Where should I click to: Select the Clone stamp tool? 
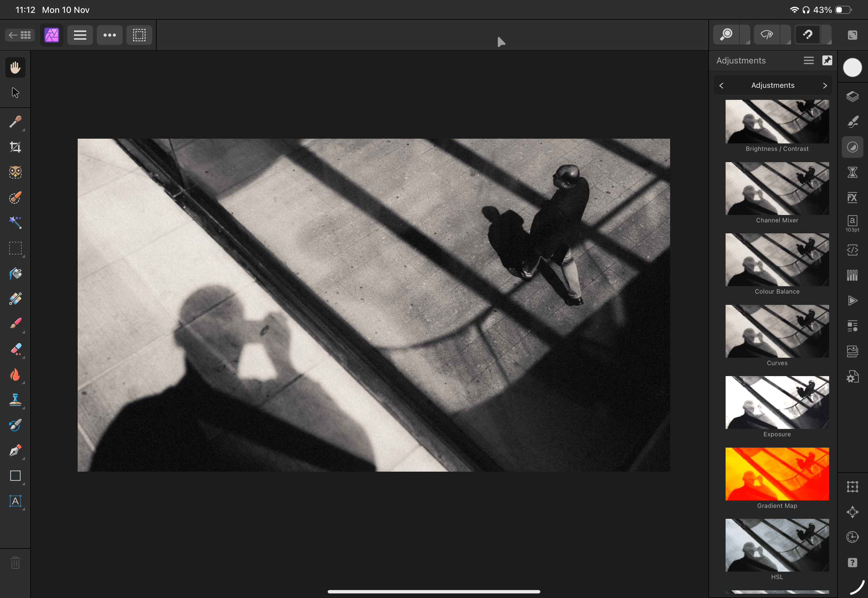pos(15,400)
